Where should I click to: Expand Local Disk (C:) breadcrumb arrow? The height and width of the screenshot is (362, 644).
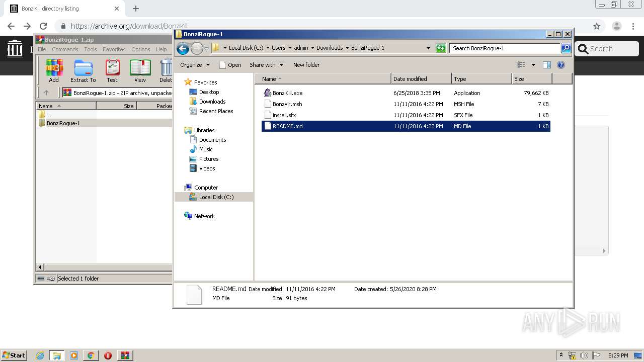tap(268, 48)
